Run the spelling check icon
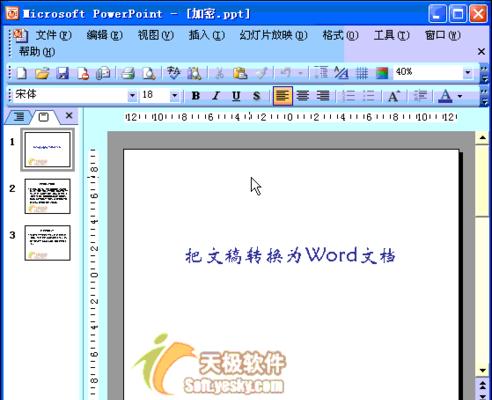 (173, 73)
